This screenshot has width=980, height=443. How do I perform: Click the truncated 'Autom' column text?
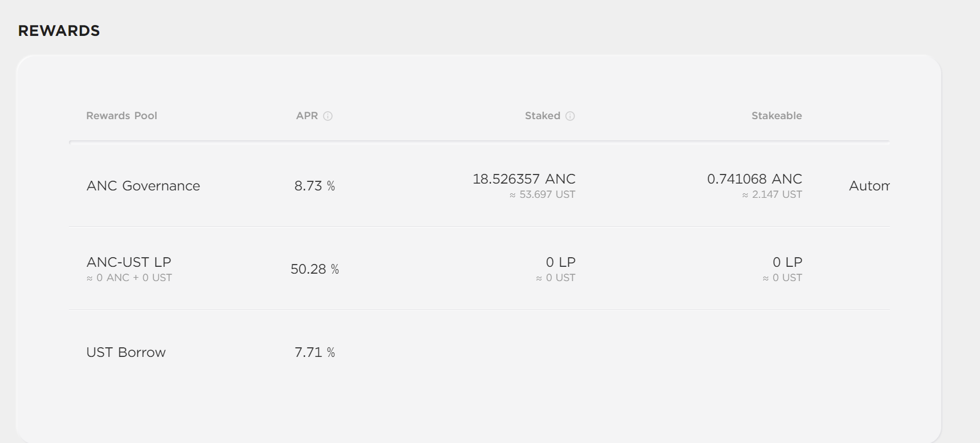tap(869, 186)
